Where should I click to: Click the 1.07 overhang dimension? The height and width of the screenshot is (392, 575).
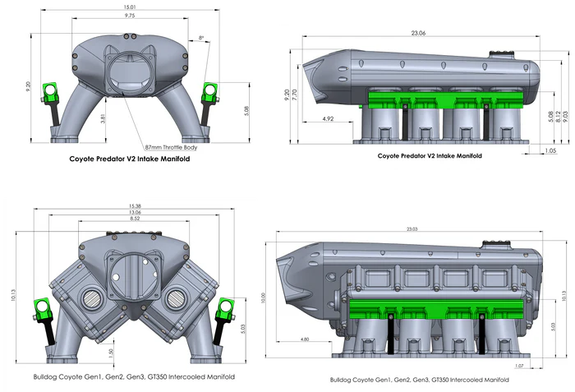(x=519, y=366)
